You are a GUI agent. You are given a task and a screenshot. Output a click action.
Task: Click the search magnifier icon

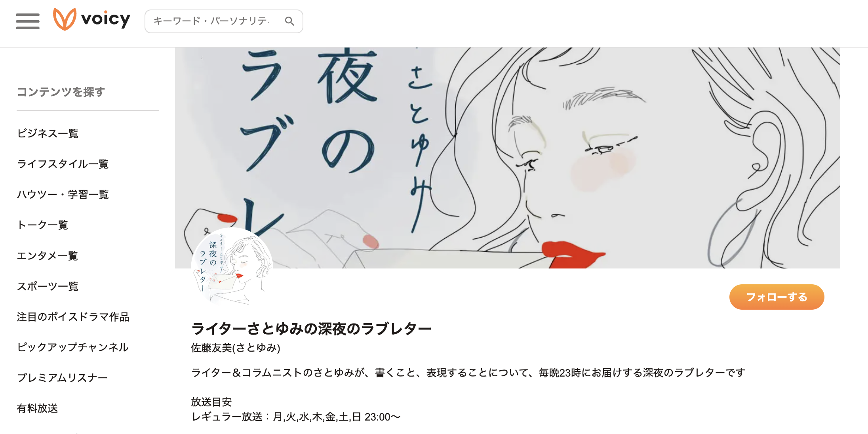coord(289,21)
